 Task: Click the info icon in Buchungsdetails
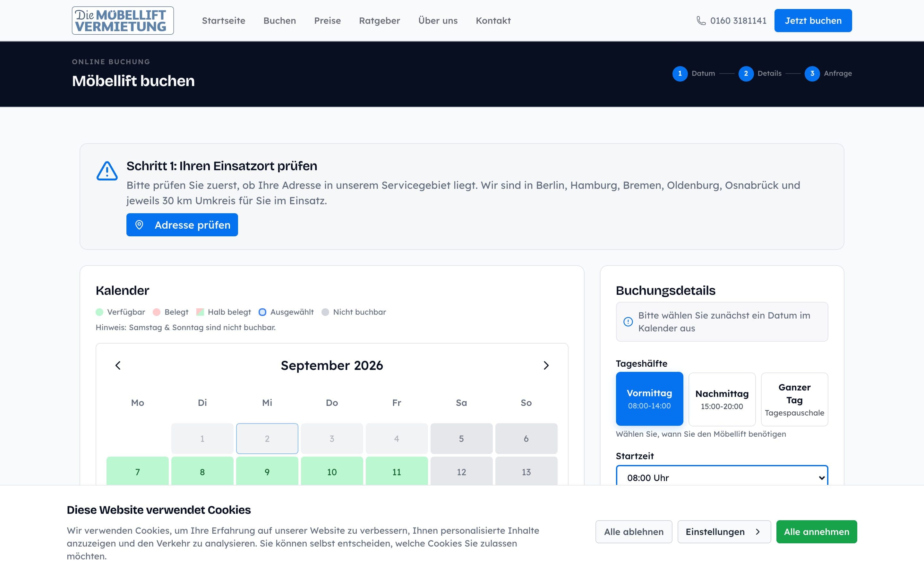pyautogui.click(x=628, y=322)
